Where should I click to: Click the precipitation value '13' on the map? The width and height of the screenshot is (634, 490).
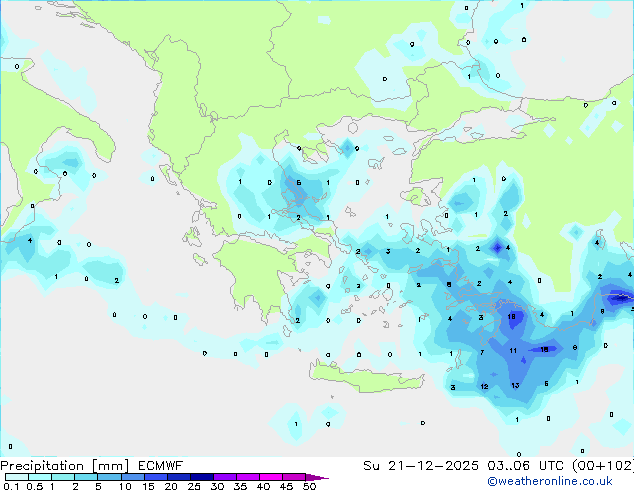coord(515,385)
